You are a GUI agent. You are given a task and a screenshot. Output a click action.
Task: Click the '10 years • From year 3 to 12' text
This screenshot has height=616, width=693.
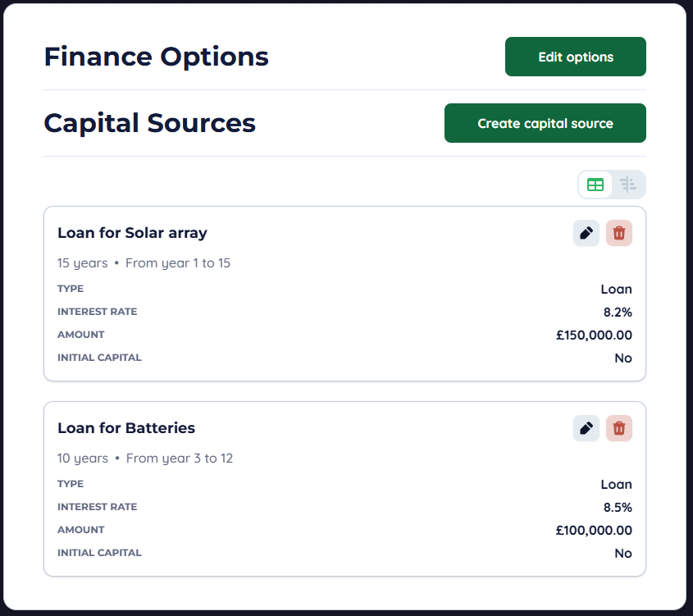pyautogui.click(x=145, y=459)
